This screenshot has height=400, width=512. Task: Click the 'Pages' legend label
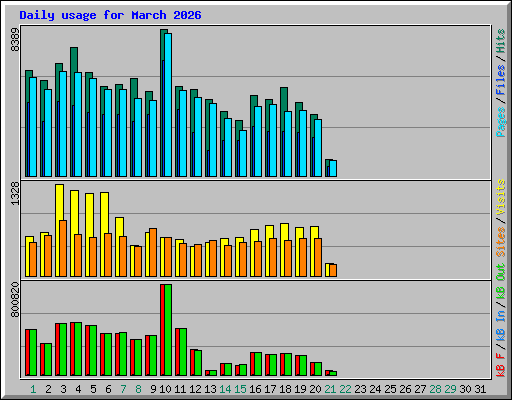coord(501,122)
